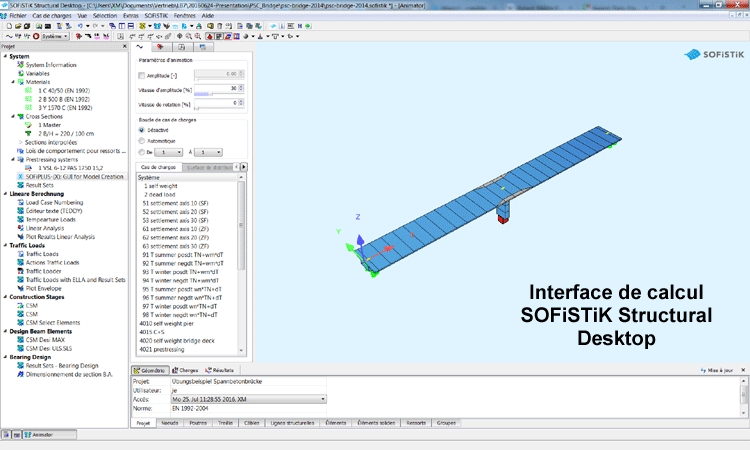Collapse the System tree node
This screenshot has height=450, width=750.
pyautogui.click(x=5, y=56)
